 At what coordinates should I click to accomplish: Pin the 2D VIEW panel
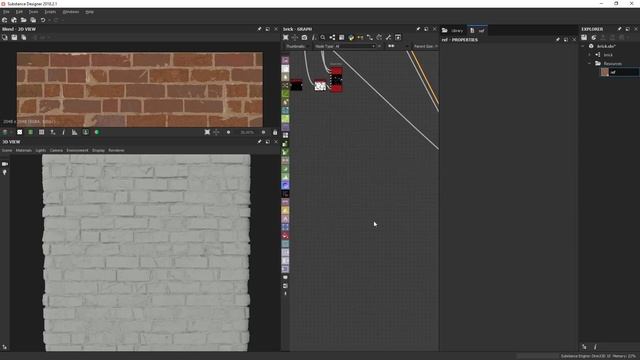[259, 29]
